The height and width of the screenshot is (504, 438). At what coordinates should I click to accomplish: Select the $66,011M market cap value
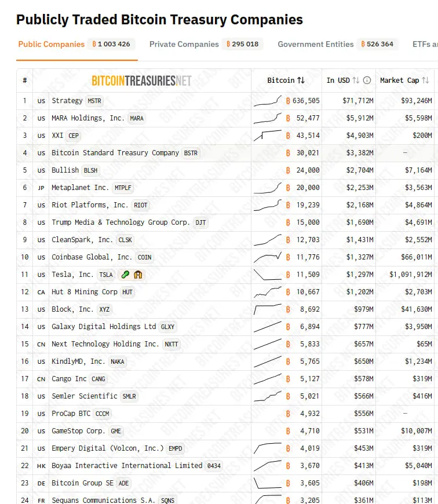tap(417, 257)
